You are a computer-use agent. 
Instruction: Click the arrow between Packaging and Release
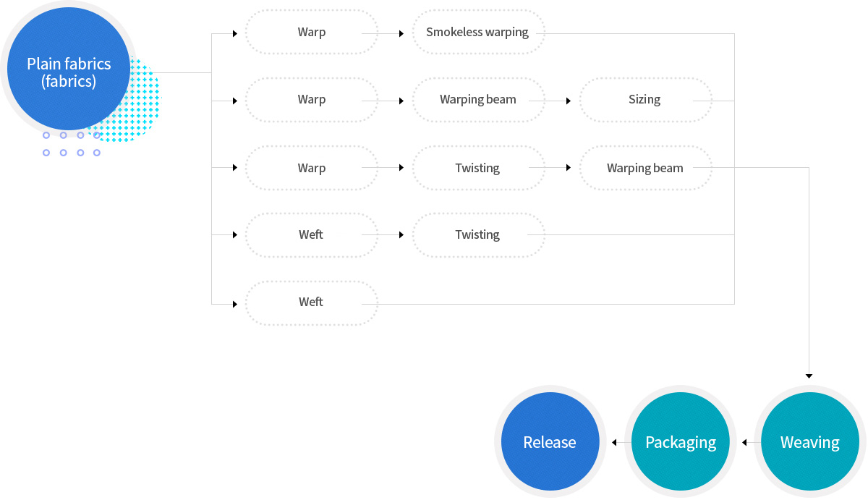[x=614, y=442]
